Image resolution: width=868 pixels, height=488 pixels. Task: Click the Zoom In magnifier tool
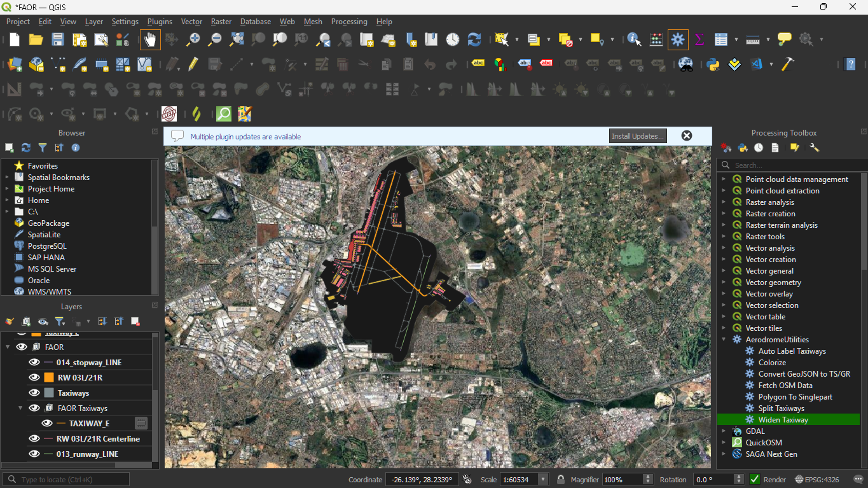click(x=193, y=39)
